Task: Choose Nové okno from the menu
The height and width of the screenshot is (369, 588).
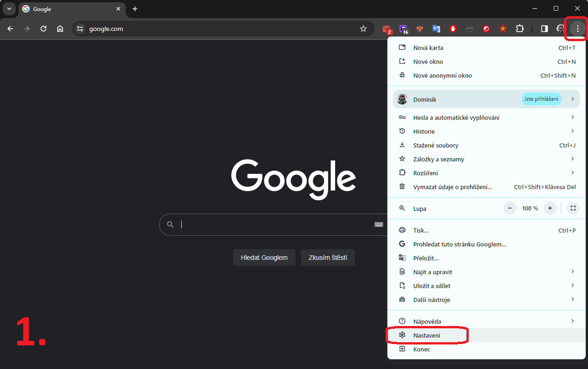Action: [x=485, y=61]
